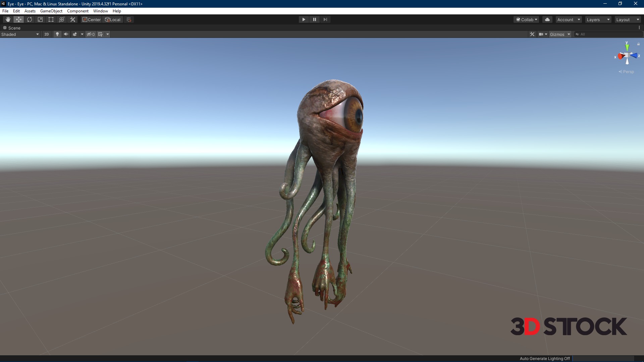Click the scene search field
The height and width of the screenshot is (362, 644).
coord(609,34)
